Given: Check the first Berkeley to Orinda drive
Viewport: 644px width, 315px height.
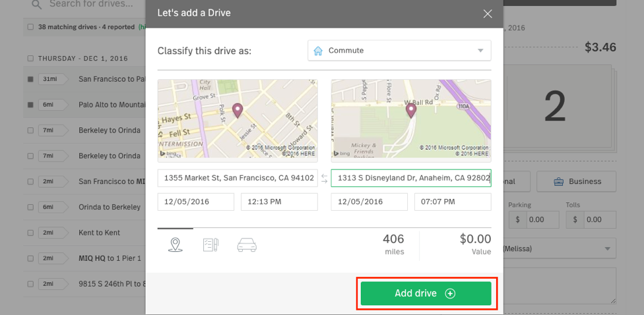Looking at the screenshot, I should 30,130.
